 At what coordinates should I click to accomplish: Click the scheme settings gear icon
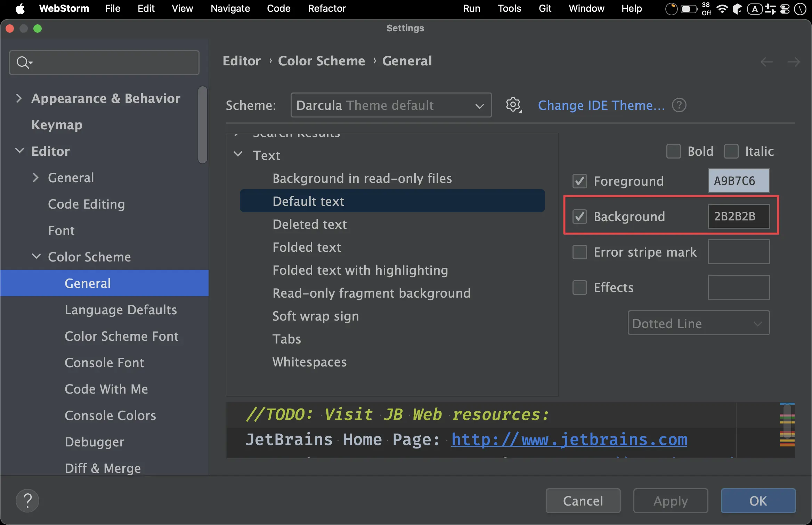513,105
